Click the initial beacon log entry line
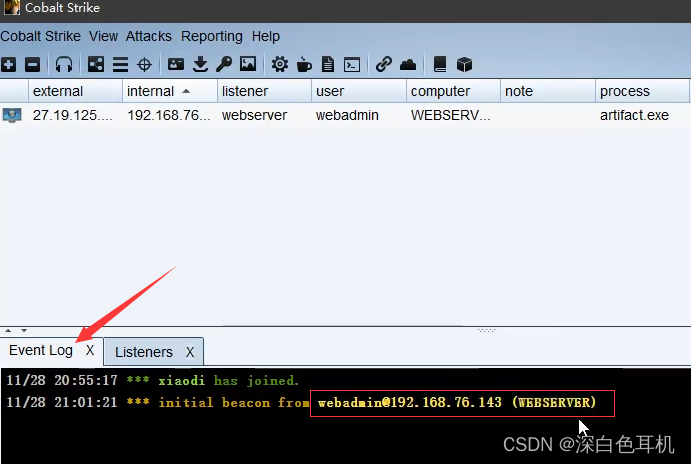691x464 pixels. 301,402
